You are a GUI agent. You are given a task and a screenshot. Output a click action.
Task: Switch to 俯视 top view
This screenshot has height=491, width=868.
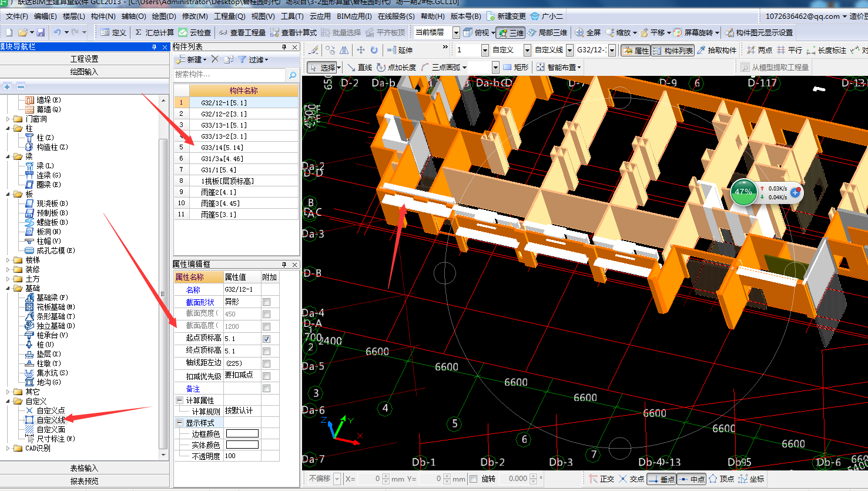coord(477,32)
